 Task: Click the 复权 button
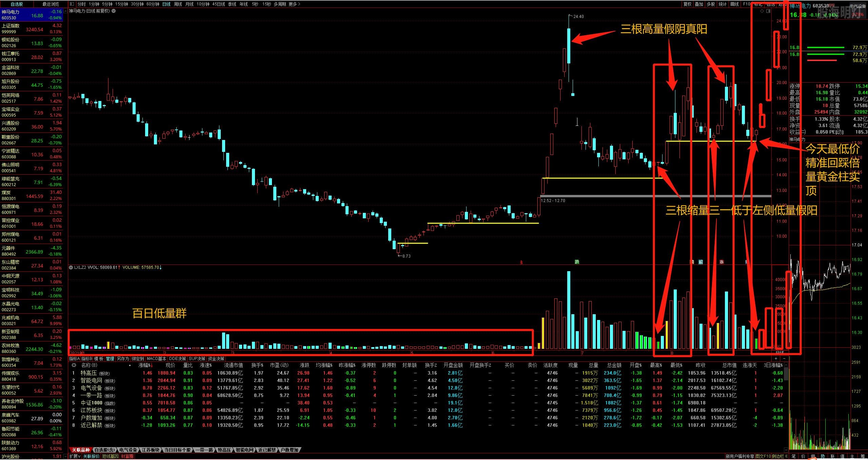[687, 4]
